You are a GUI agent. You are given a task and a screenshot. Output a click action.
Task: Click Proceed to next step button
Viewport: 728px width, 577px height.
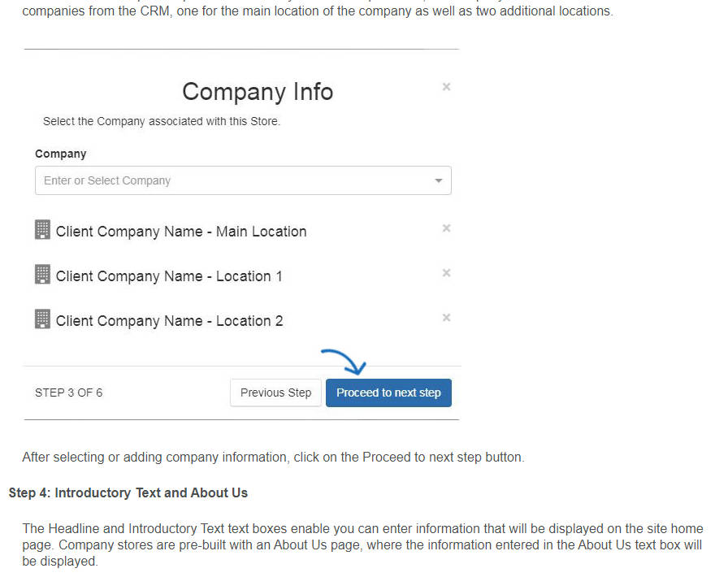tap(388, 393)
